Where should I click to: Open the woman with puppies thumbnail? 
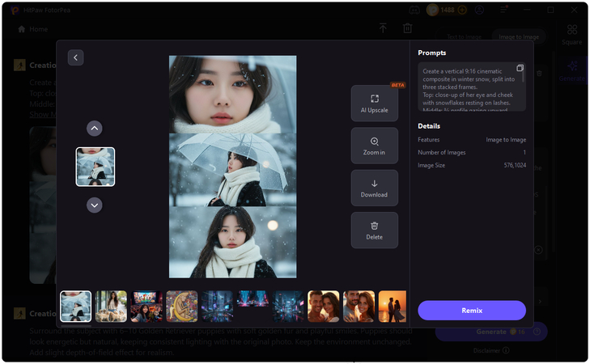coord(111,306)
